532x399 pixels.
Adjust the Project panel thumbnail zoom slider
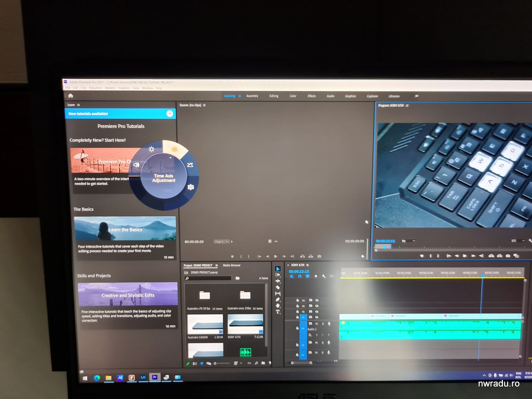222,363
